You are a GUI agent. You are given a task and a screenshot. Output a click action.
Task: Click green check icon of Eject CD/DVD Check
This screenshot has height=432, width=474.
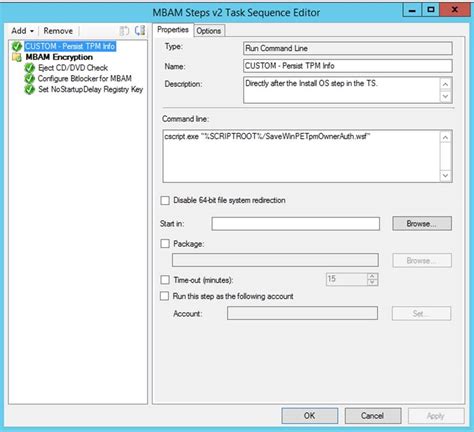[x=29, y=68]
